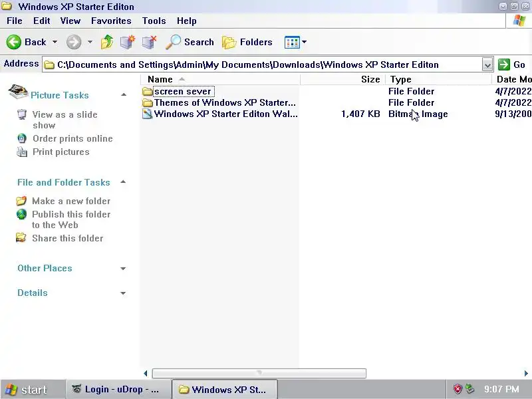This screenshot has height=399, width=532.
Task: Click the red security shield tray icon
Action: (458, 388)
